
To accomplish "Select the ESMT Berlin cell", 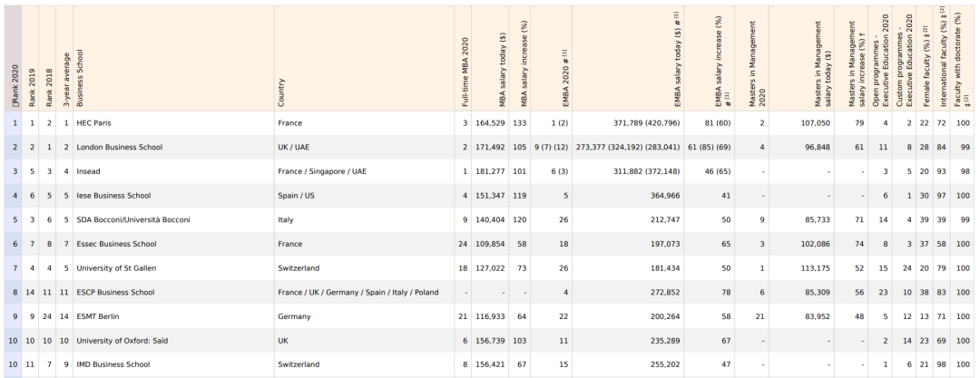I will click(173, 316).
